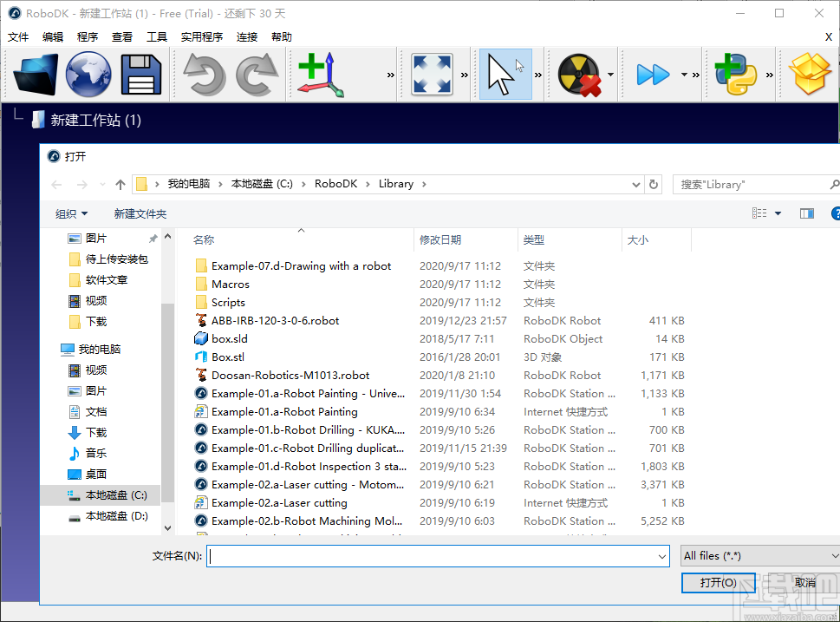The width and height of the screenshot is (840, 622).
Task: Create a folder with 新建文件夹
Action: pyautogui.click(x=140, y=214)
